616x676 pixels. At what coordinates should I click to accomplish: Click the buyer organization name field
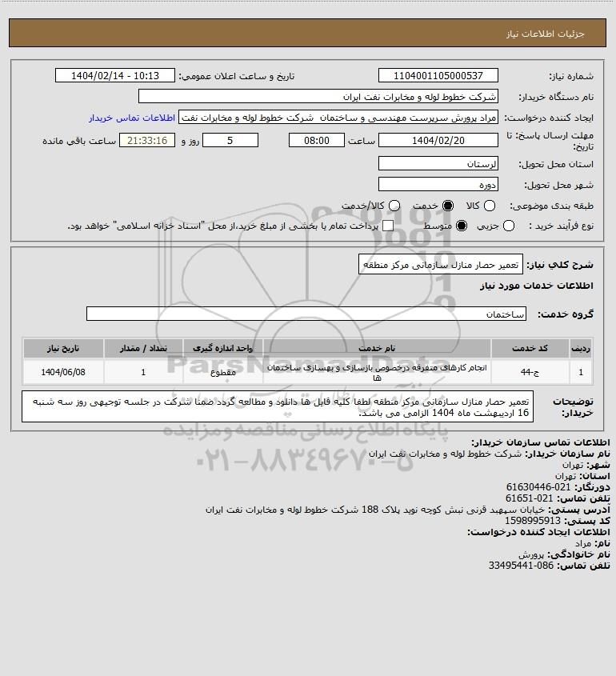tap(318, 97)
